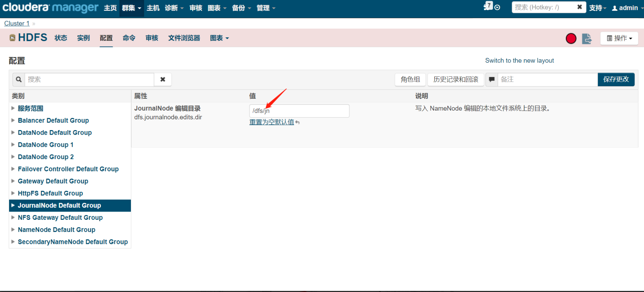Viewport: 644px width, 292px height.
Task: Expand Failover Controller Default Group arrow
Action: click(13, 169)
